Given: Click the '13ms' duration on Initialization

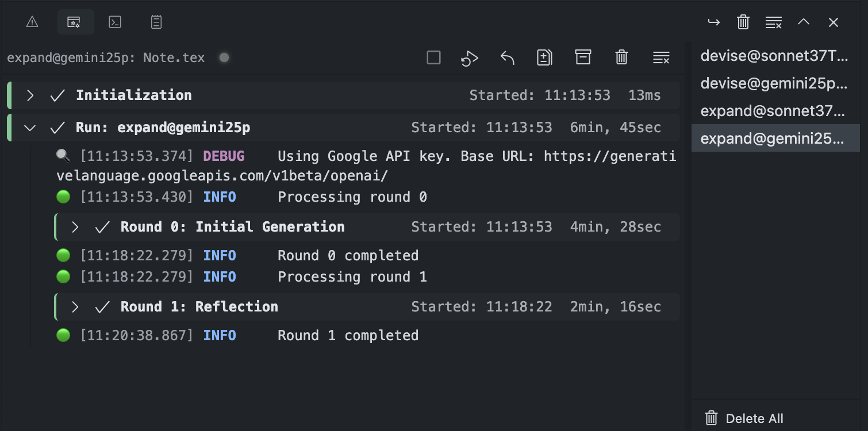Looking at the screenshot, I should (645, 95).
